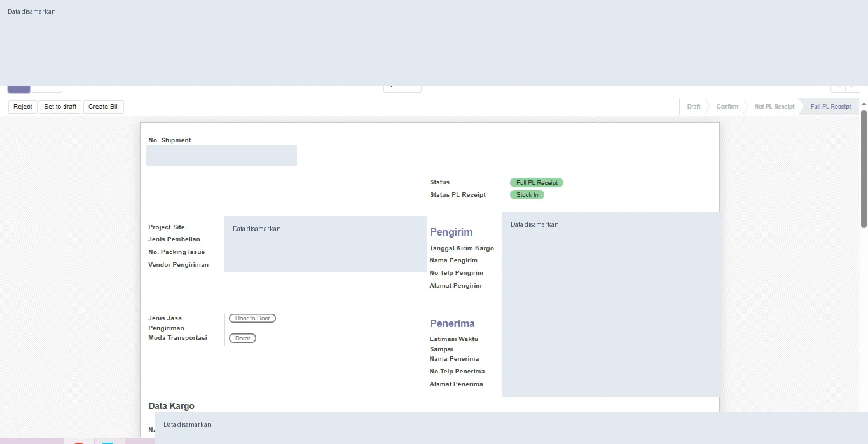Select the Confirm status stage
868x444 pixels.
point(727,107)
